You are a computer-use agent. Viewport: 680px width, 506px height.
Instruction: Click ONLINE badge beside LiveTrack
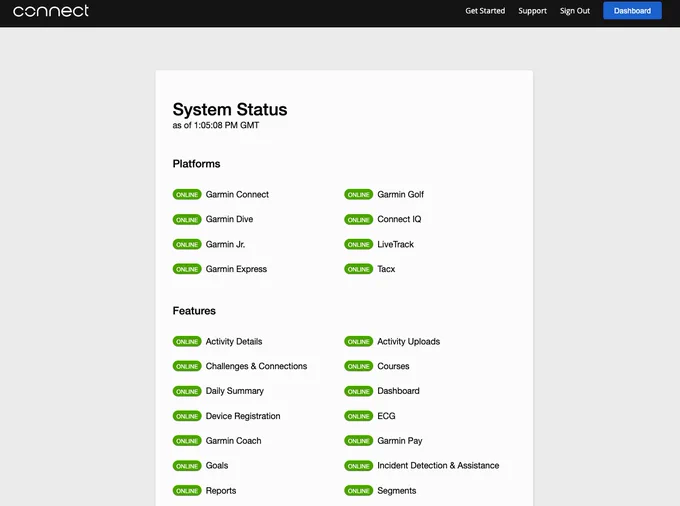[359, 245]
